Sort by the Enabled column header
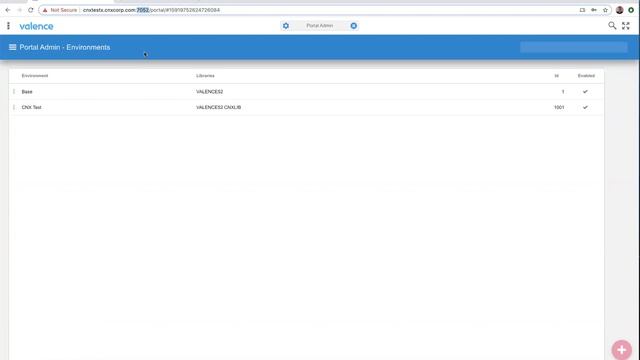This screenshot has width=640, height=360. [x=586, y=76]
